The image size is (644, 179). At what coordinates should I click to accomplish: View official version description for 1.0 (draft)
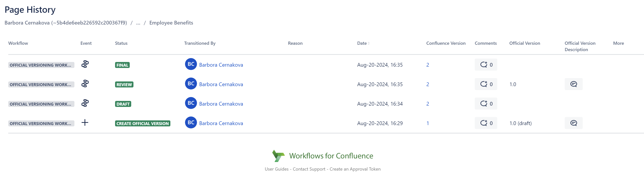[x=573, y=123]
